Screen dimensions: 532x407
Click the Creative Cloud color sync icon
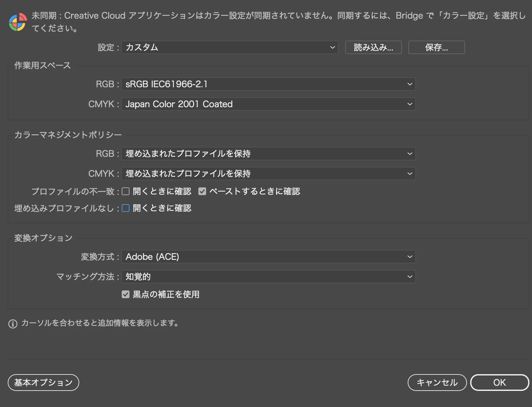[x=18, y=22]
